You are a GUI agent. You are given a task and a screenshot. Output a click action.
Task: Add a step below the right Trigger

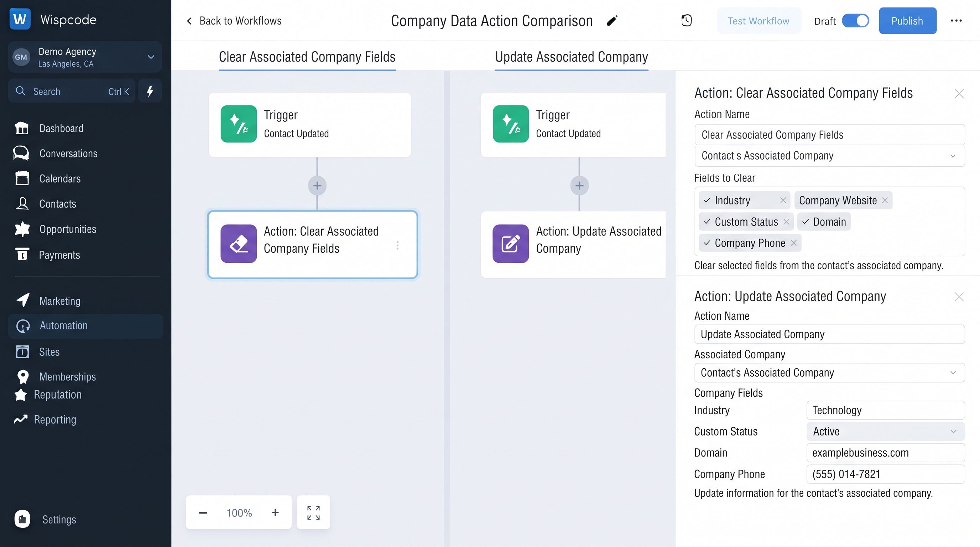click(579, 186)
